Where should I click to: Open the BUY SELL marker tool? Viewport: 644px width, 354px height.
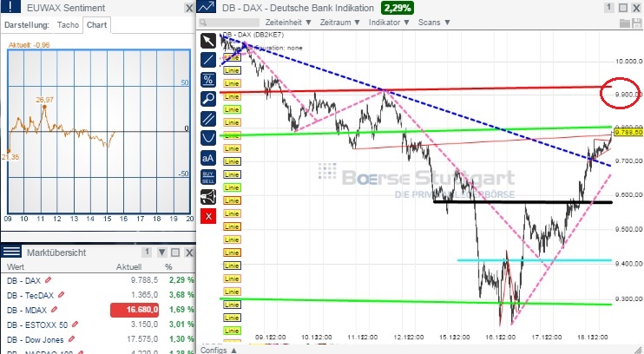pos(208,177)
